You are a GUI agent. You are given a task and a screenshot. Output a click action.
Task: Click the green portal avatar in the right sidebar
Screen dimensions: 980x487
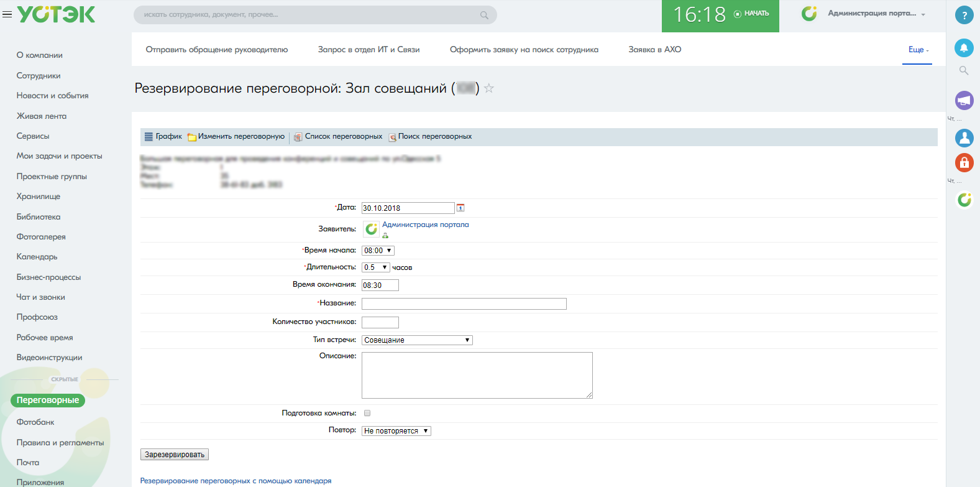click(x=964, y=200)
